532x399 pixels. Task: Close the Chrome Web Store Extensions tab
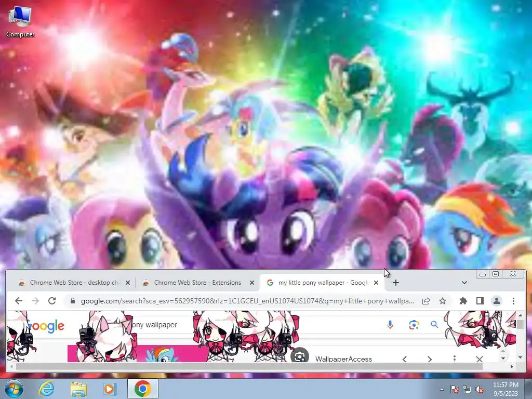(252, 283)
